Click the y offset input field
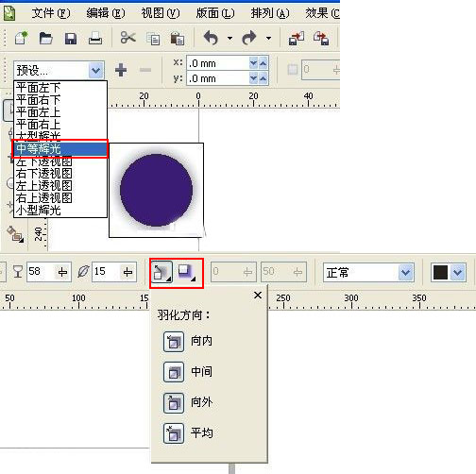Image resolution: width=476 pixels, height=474 pixels. click(x=218, y=78)
